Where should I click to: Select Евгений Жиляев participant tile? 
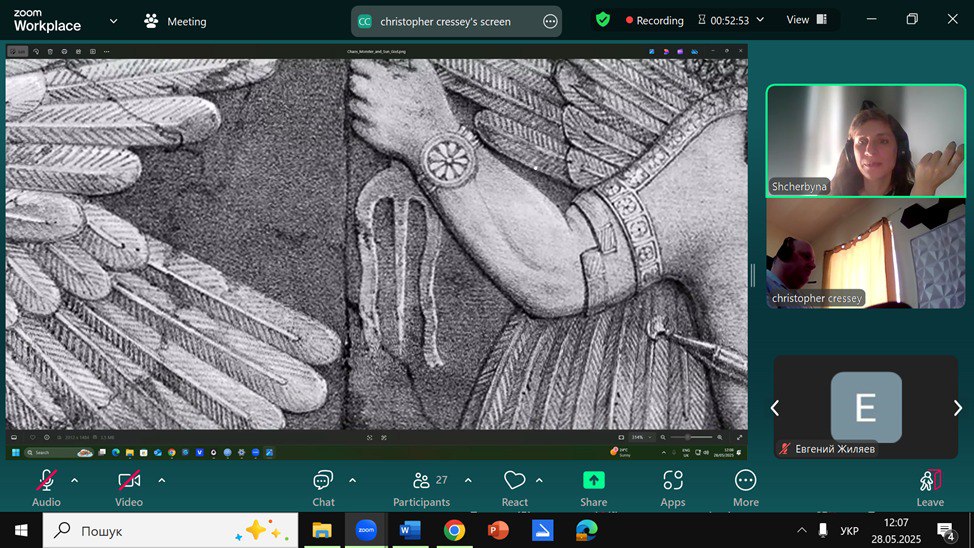pos(866,408)
